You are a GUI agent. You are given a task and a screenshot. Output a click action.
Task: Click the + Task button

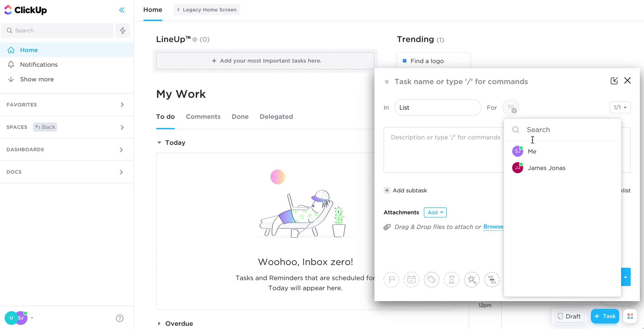pyautogui.click(x=605, y=316)
